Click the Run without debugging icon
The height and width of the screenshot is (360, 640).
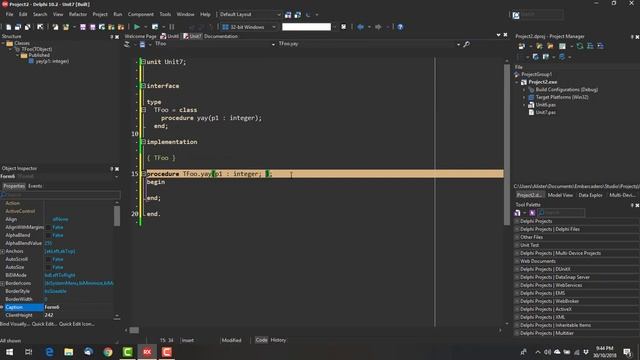[155, 27]
